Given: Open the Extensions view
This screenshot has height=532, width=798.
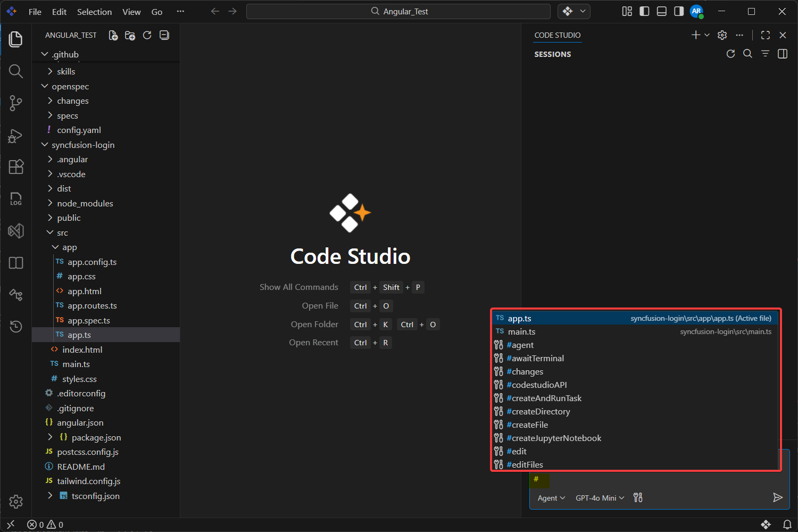Looking at the screenshot, I should click(15, 167).
